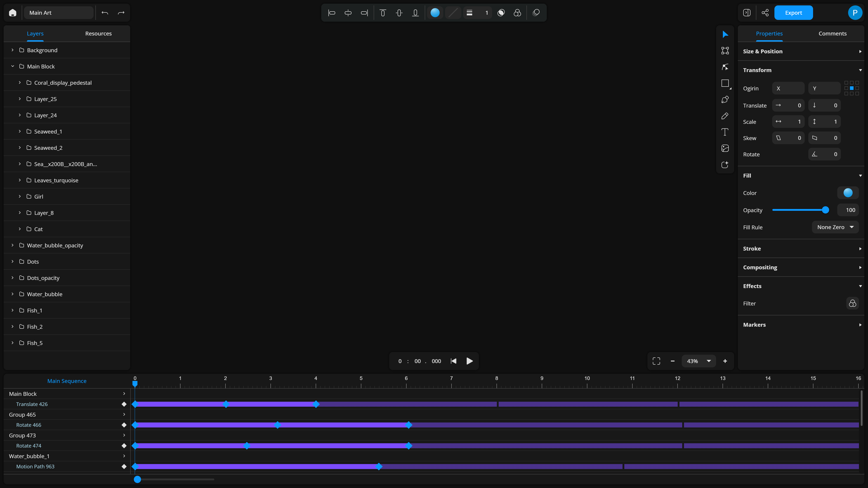This screenshot has width=868, height=488.
Task: Click the Share icon near Export
Action: tap(765, 13)
